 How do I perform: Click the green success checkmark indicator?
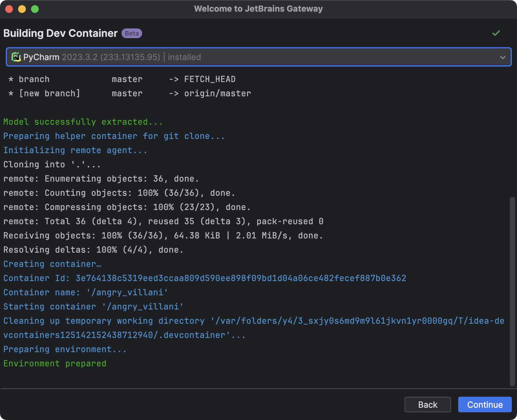click(x=496, y=33)
